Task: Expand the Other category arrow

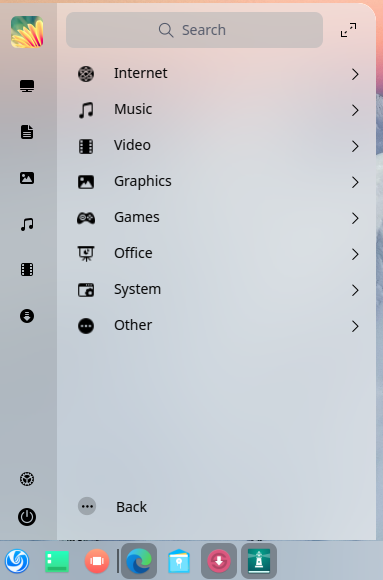Action: tap(355, 326)
